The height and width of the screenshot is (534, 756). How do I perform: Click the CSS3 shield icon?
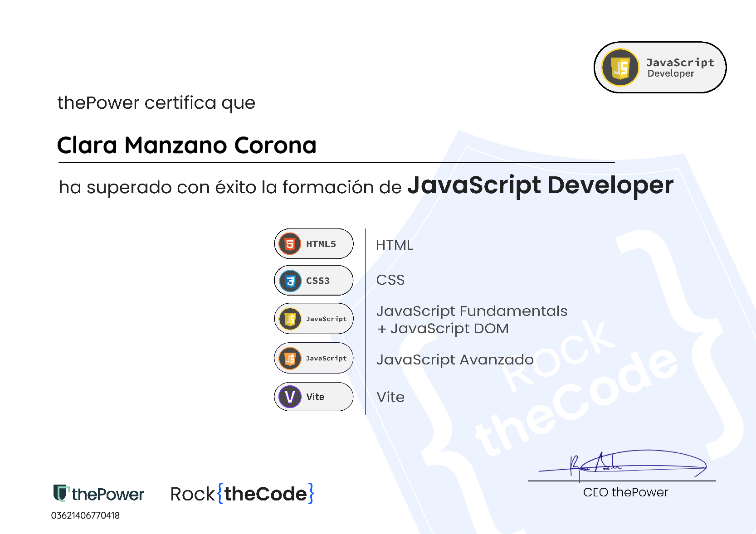coord(290,281)
